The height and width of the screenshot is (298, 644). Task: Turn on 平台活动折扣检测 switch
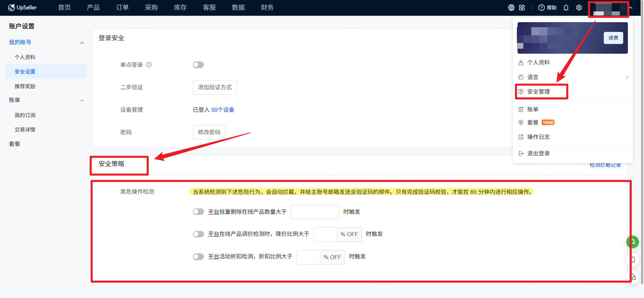(x=198, y=257)
